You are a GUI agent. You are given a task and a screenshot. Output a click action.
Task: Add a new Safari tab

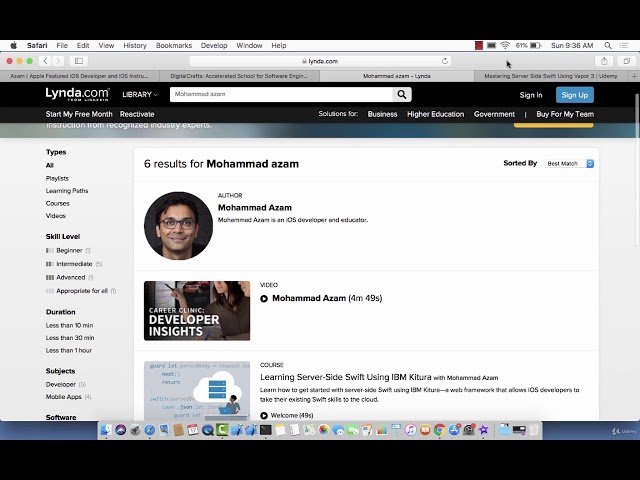[x=634, y=76]
